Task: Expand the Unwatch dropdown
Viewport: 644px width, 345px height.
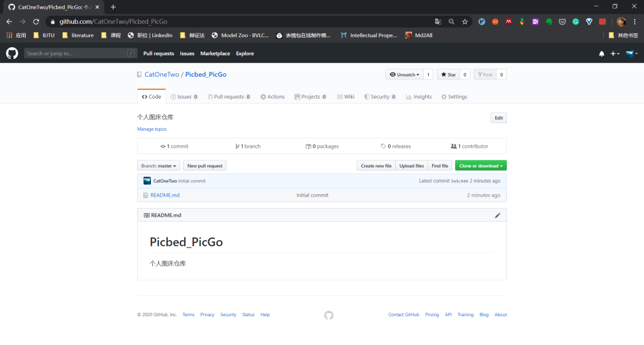Action: coord(404,75)
